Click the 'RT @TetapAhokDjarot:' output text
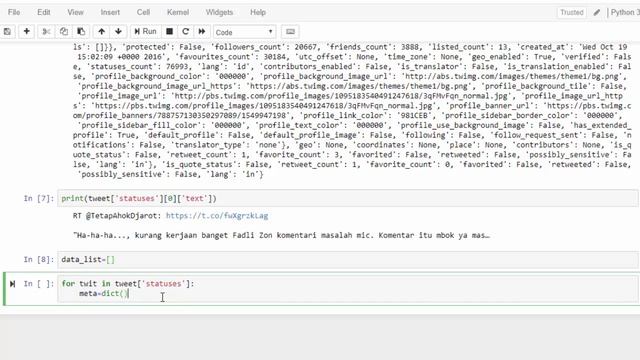The width and height of the screenshot is (640, 360). pyautogui.click(x=117, y=216)
